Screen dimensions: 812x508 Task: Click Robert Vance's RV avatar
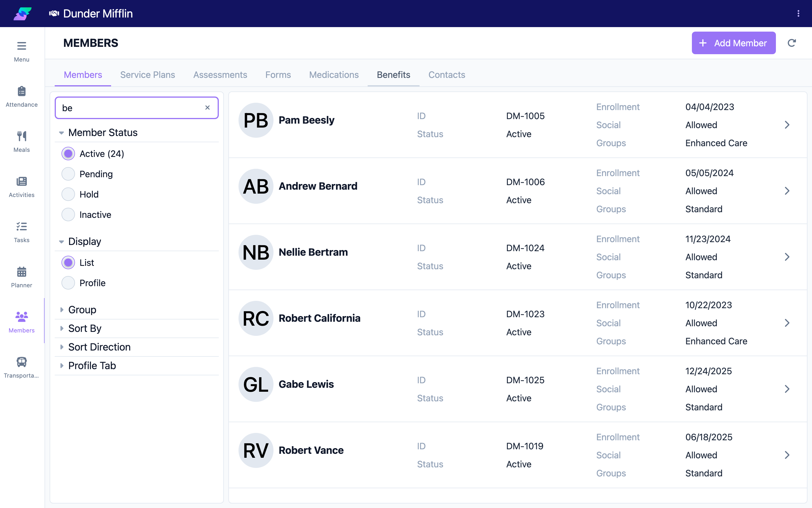[x=256, y=450]
